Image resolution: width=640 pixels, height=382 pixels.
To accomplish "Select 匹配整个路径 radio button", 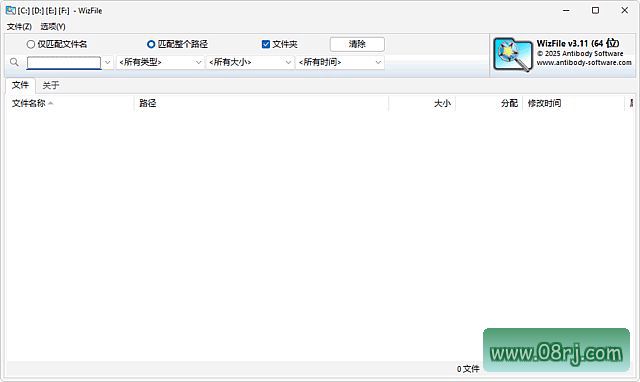I will [x=177, y=44].
